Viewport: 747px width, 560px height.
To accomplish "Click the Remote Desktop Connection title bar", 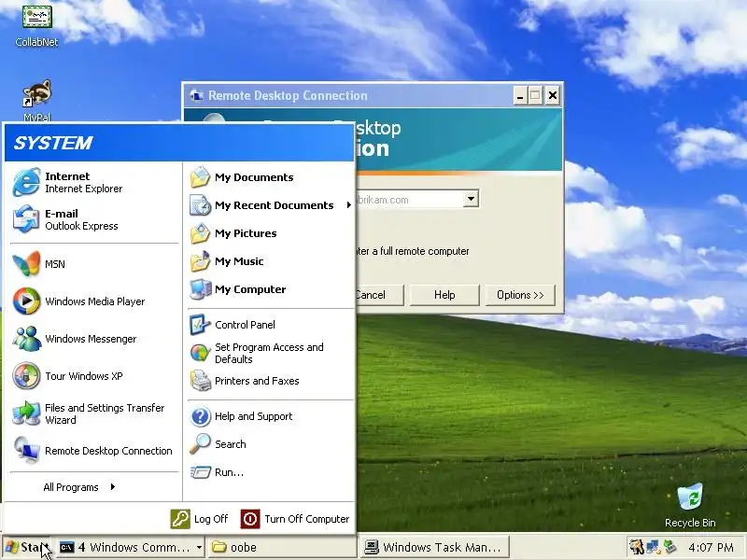I will coord(347,95).
